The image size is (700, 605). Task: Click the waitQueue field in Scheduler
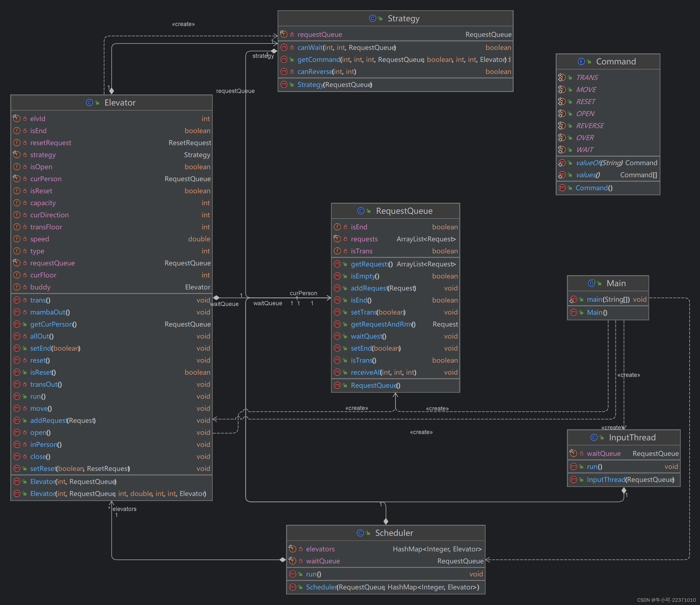click(x=386, y=561)
